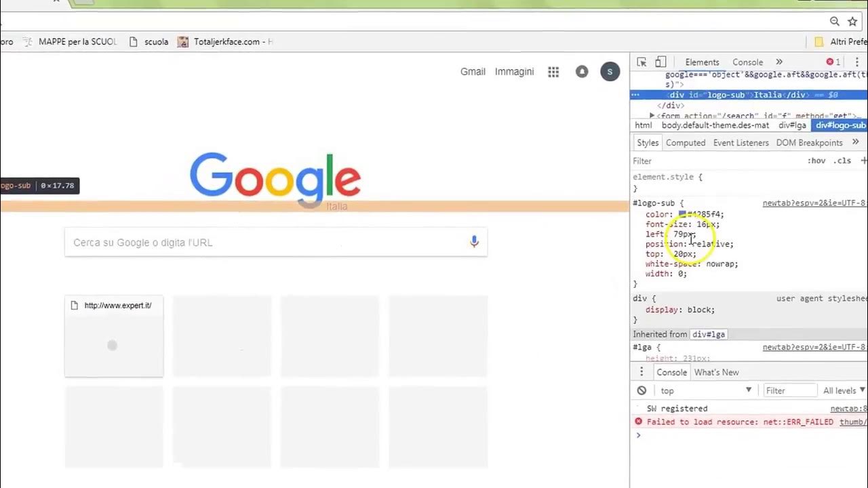Start voice search with the microphone icon
868x488 pixels.
tap(474, 241)
